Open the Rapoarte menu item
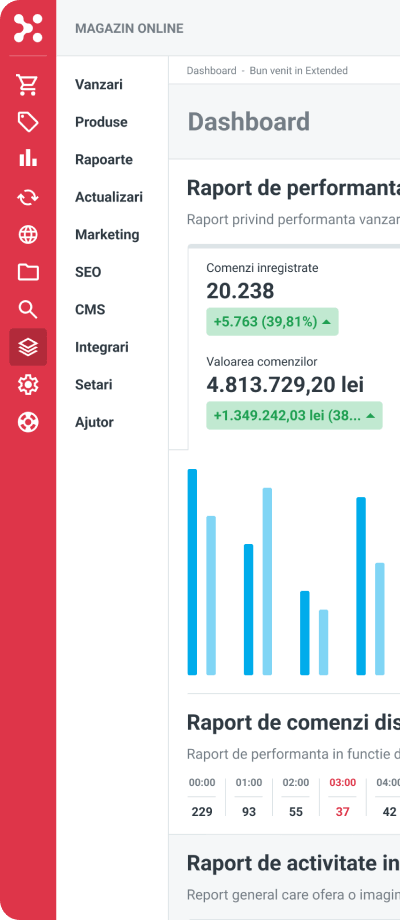 tap(104, 160)
